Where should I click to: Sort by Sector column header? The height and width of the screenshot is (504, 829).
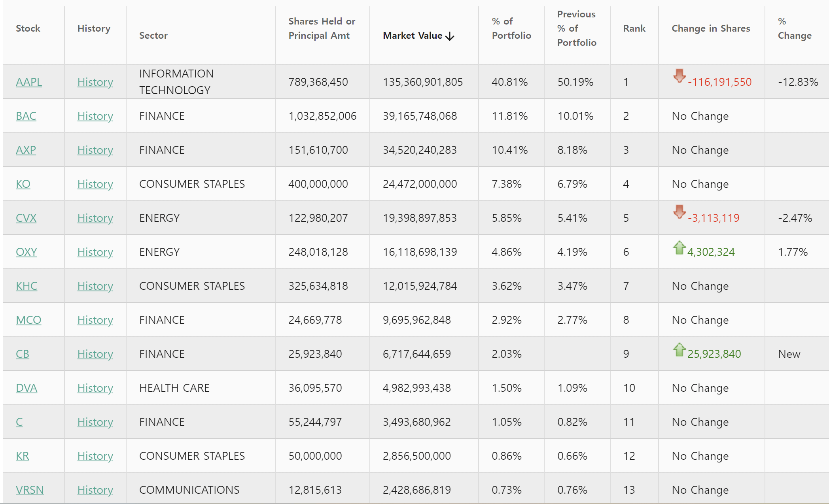click(153, 36)
